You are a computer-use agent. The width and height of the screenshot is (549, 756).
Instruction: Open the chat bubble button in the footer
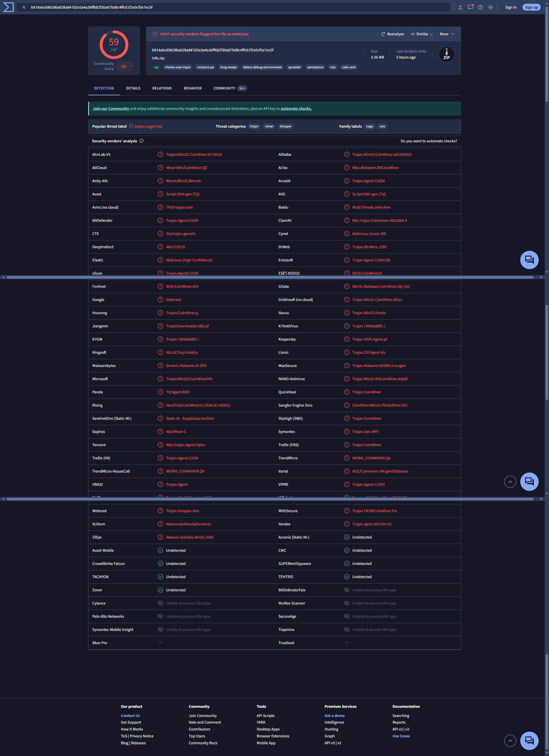(529, 741)
